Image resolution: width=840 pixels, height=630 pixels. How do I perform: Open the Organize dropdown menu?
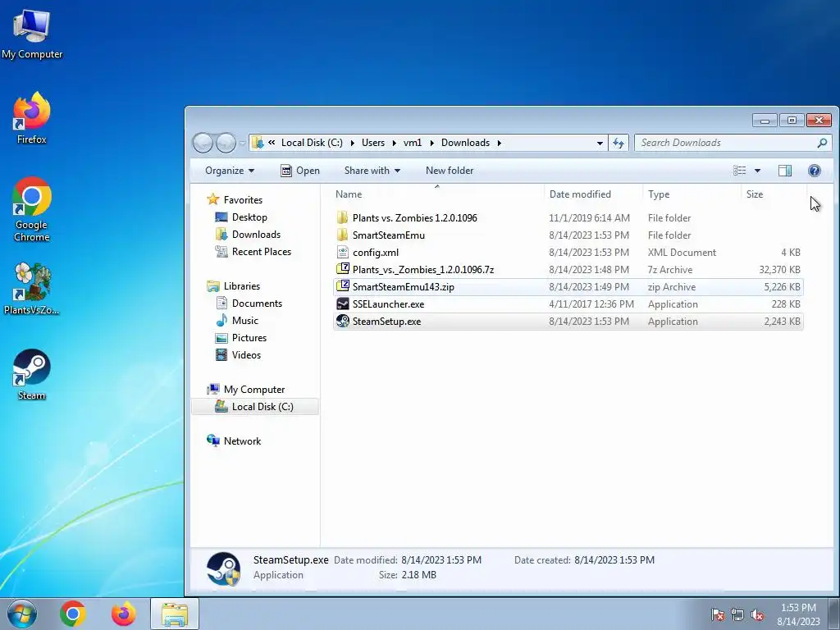[x=230, y=171]
